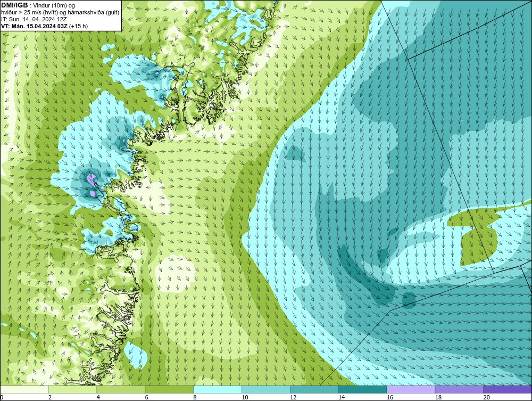Click the 8–10 m/s light cyan swatch
532x401 pixels.
tap(218, 389)
